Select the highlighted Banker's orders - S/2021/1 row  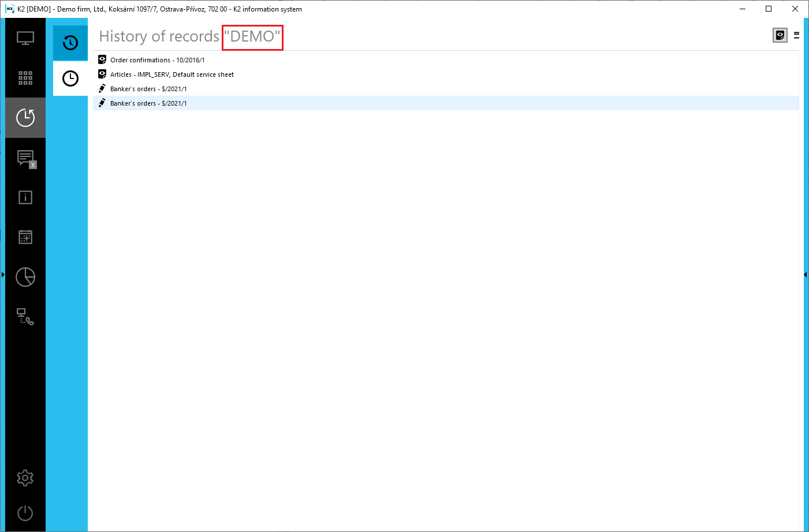[x=446, y=103]
